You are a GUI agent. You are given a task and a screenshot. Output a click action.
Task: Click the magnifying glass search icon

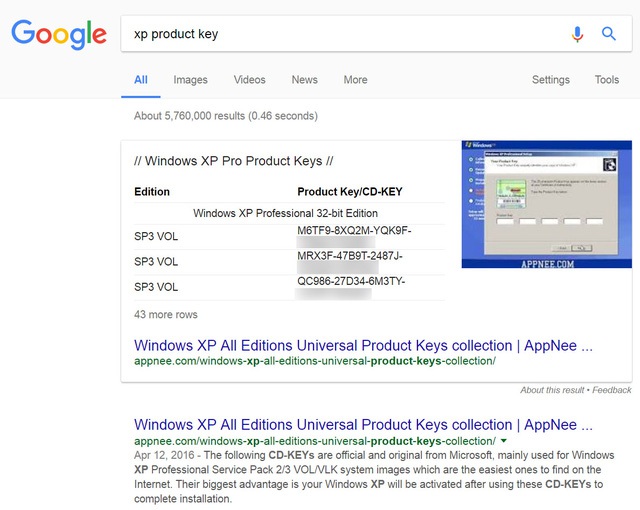pyautogui.click(x=609, y=33)
